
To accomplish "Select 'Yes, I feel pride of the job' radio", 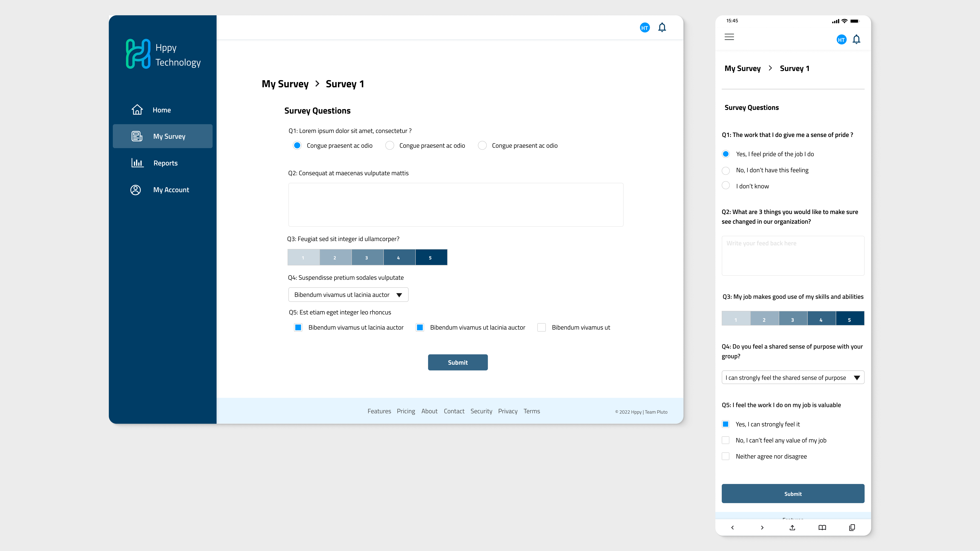I will (x=726, y=154).
